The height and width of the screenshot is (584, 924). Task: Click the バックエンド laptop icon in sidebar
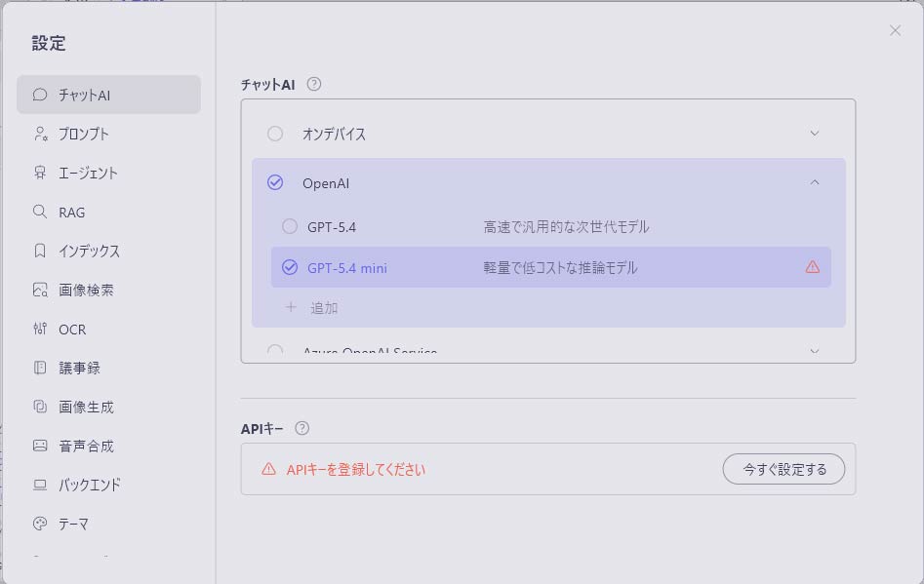pyautogui.click(x=40, y=485)
